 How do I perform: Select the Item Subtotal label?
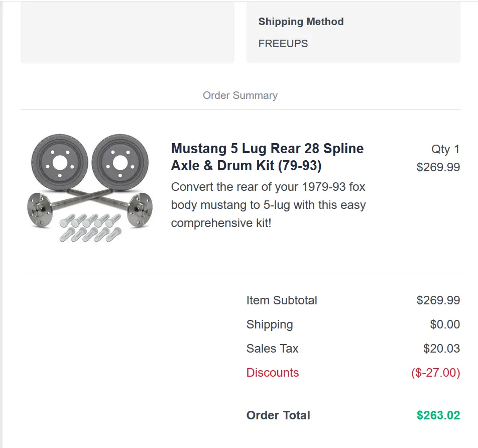coord(282,300)
